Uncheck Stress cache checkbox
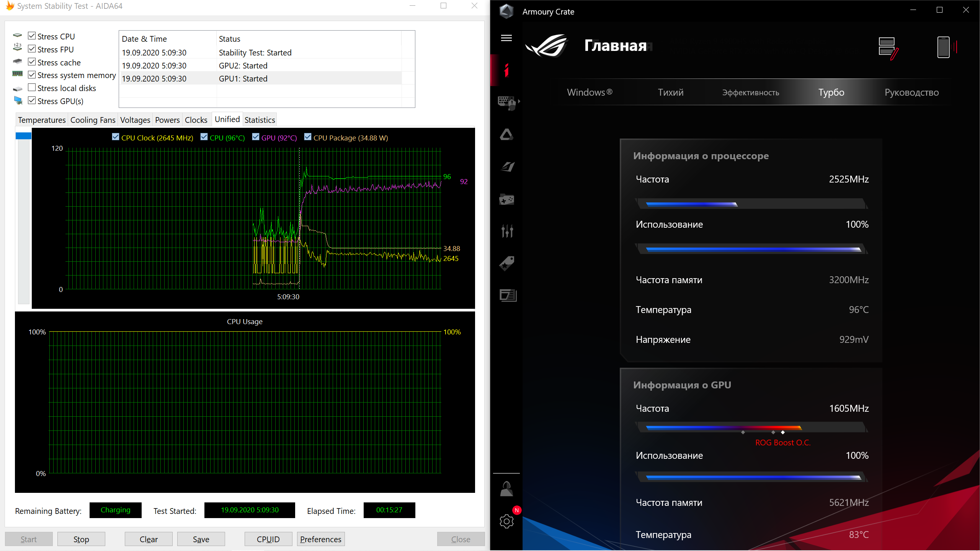This screenshot has width=980, height=551. [32, 62]
